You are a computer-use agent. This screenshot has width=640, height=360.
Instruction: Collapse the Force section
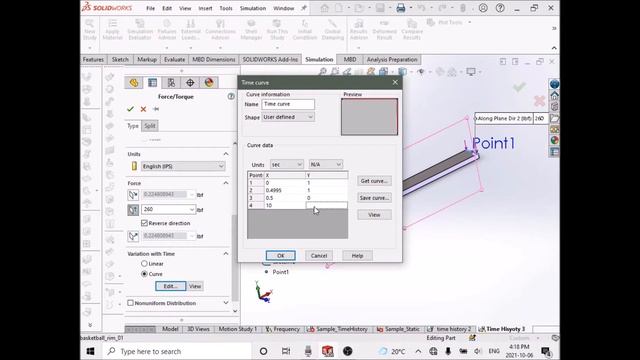coord(226,183)
